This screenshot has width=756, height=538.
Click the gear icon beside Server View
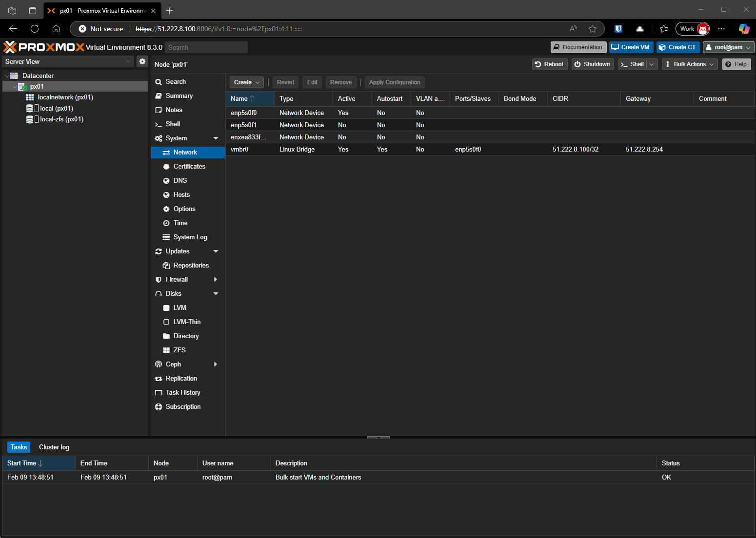click(142, 61)
